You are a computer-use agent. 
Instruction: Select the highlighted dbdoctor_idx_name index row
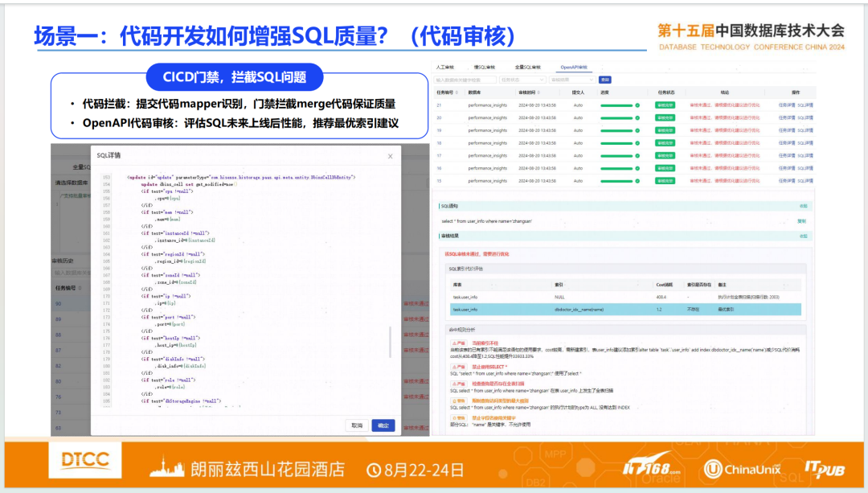pos(625,310)
